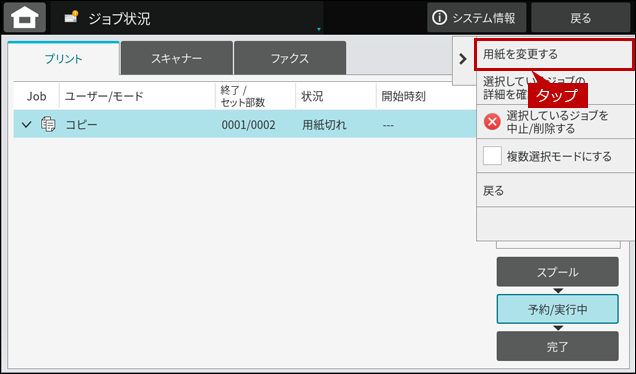This screenshot has width=636, height=374.
Task: Show 予約/実行中 jobs
Action: (558, 309)
